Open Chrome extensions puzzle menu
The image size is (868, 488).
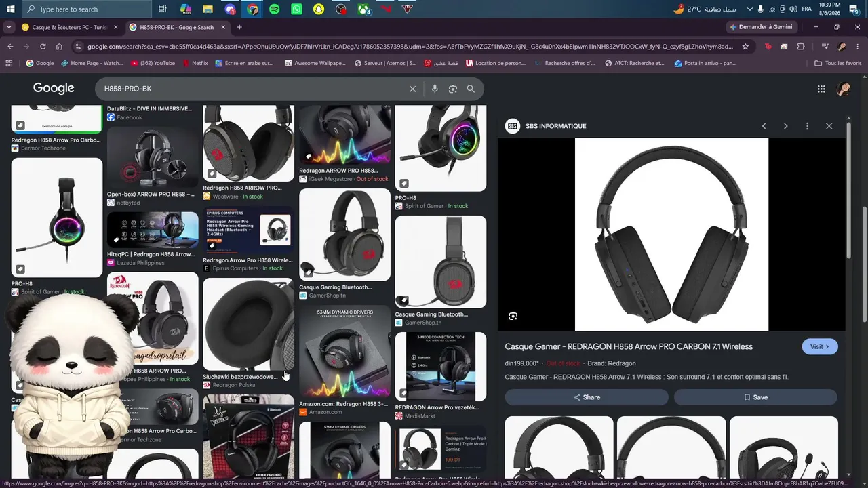pyautogui.click(x=801, y=47)
